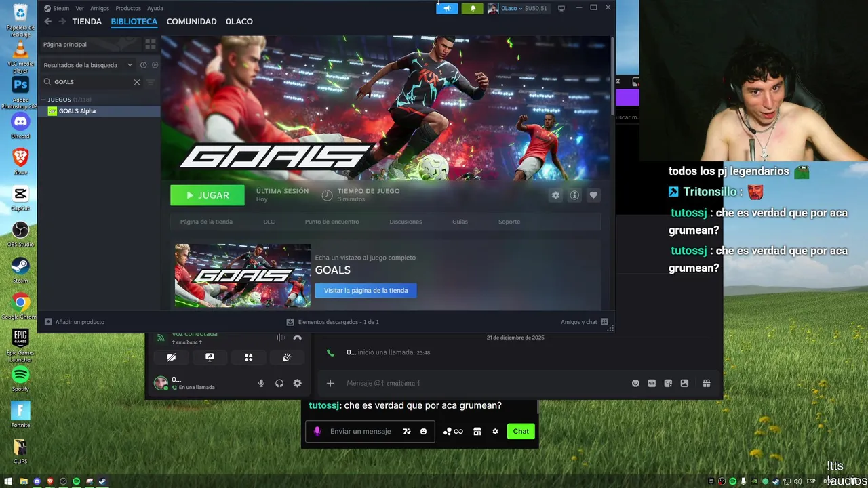868x488 pixels.
Task: Open Resultados de la búsqueda dropdown
Action: 88,65
